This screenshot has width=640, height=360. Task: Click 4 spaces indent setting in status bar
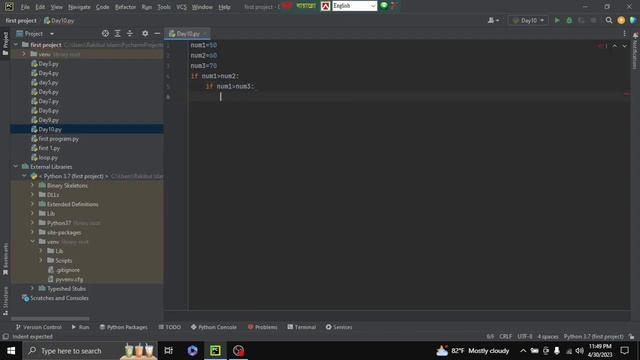548,337
